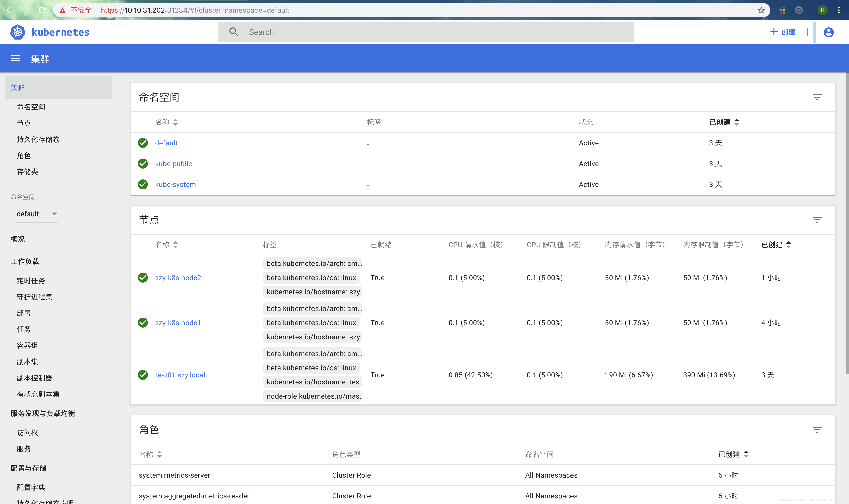Sort nodes by 名称 column
849x504 pixels.
point(167,245)
